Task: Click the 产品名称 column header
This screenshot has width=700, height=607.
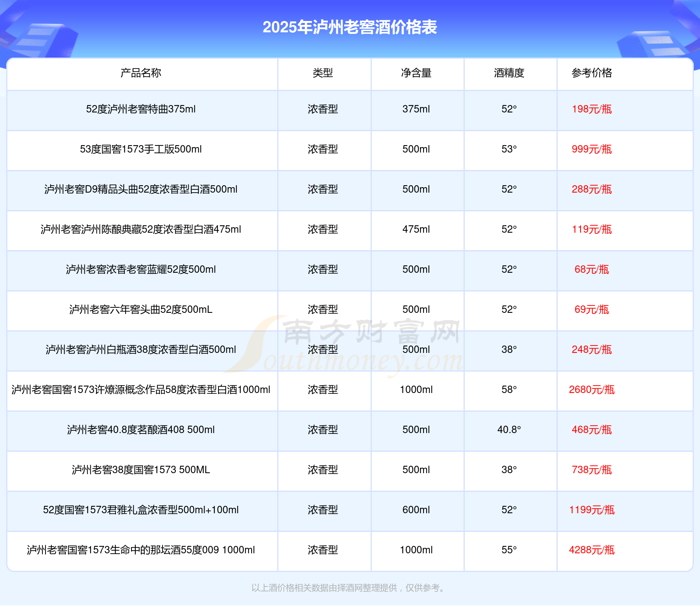Action: click(x=141, y=73)
